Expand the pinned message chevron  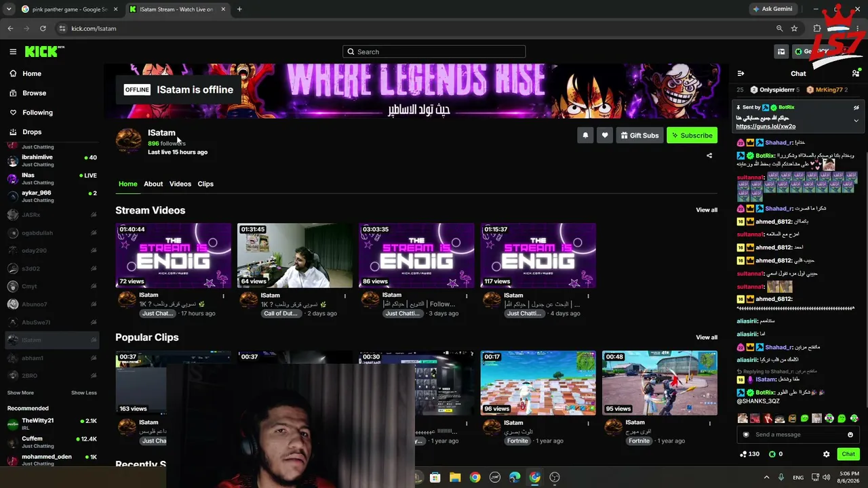(x=856, y=121)
